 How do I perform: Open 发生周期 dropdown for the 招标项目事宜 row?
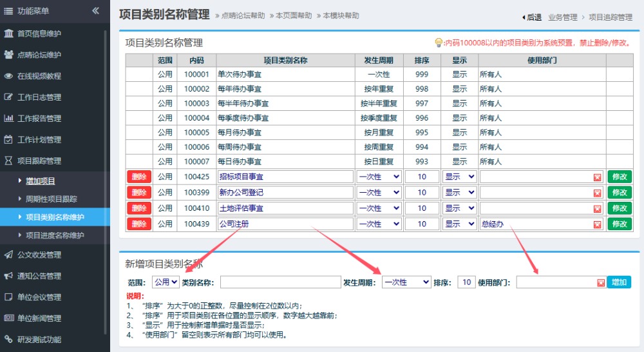(379, 177)
